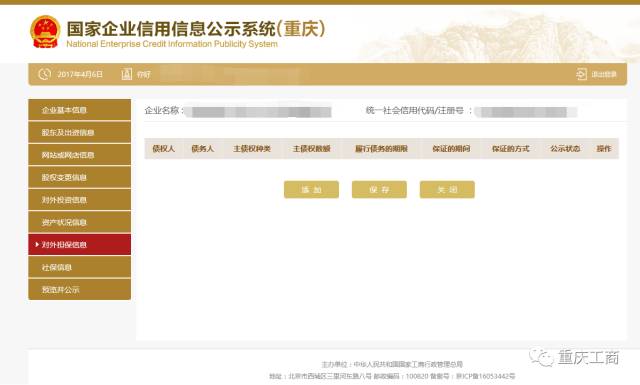Click the 添加 add button
The width and height of the screenshot is (640, 385).
coord(311,189)
